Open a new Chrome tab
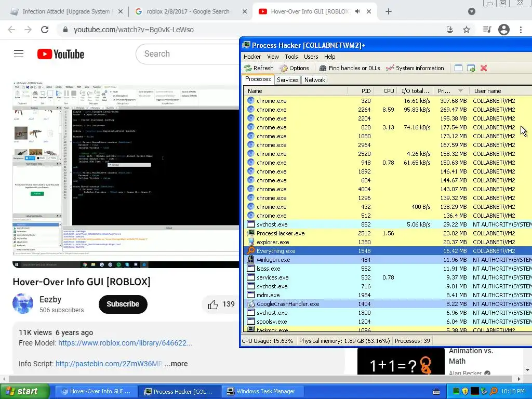 [389, 11]
